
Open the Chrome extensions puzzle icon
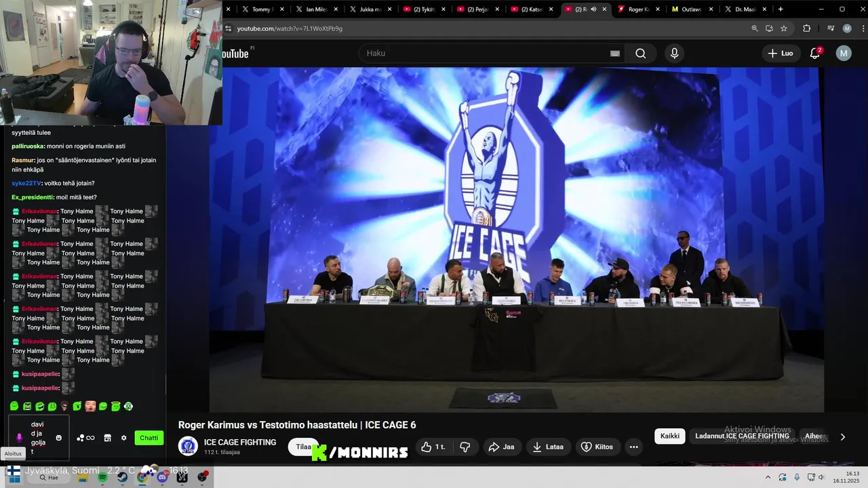806,28
